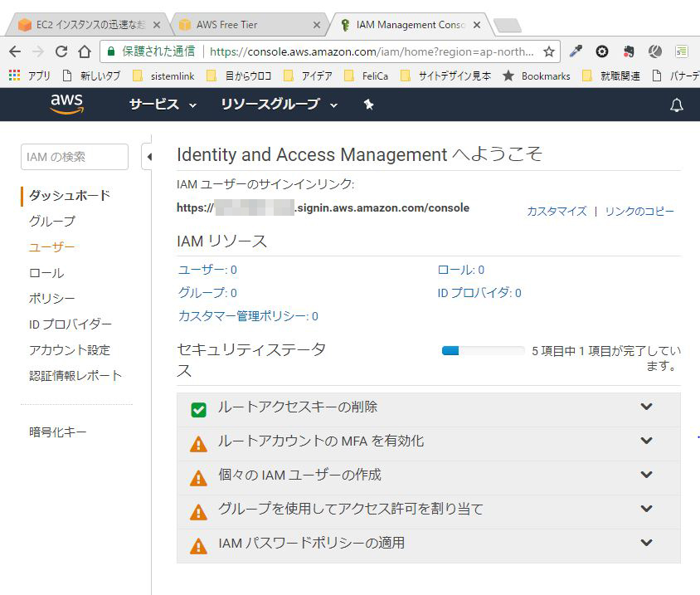
Task: Go to the browser home page icon
Action: tap(85, 51)
